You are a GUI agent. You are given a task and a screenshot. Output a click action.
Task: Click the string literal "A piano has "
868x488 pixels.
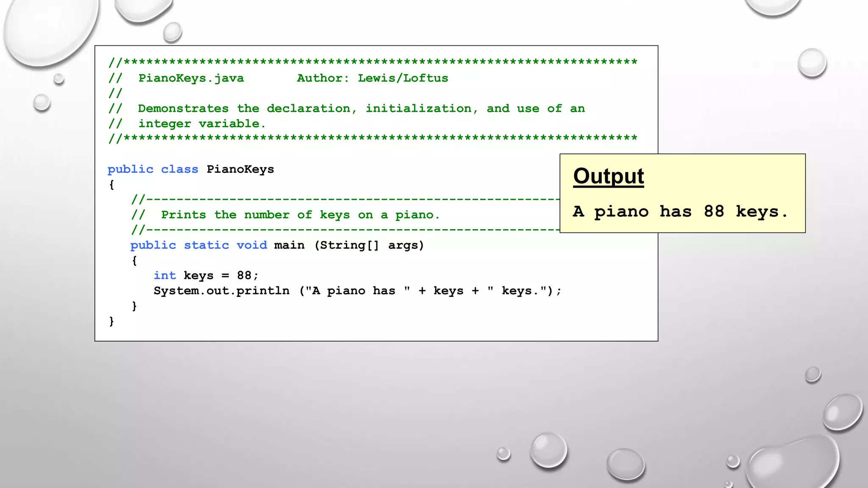coord(358,291)
